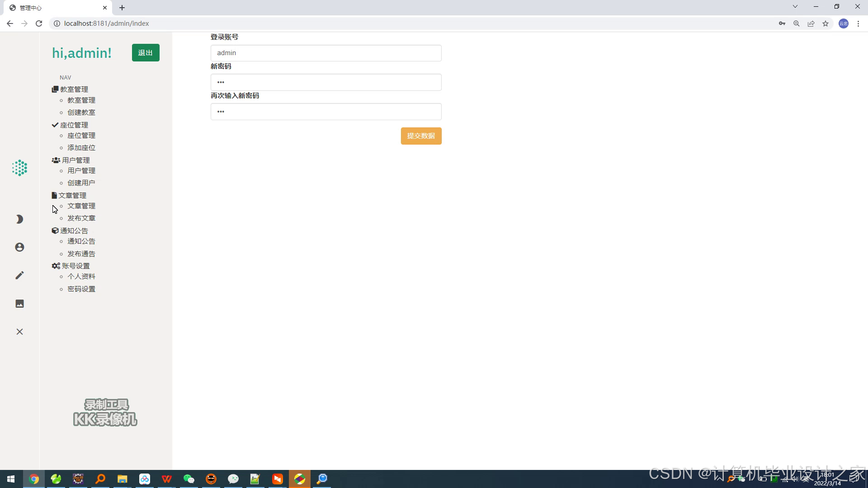
Task: Expand the 用户管理 section header
Action: pos(71,160)
